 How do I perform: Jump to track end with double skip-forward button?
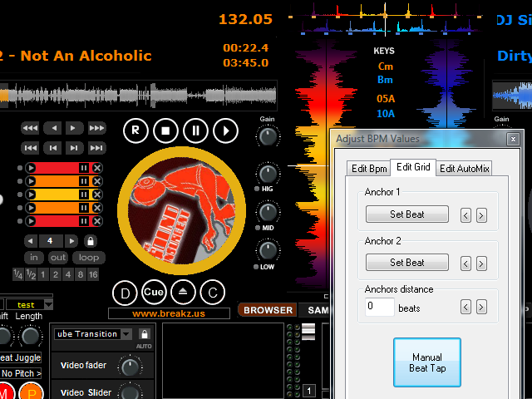pyautogui.click(x=96, y=148)
